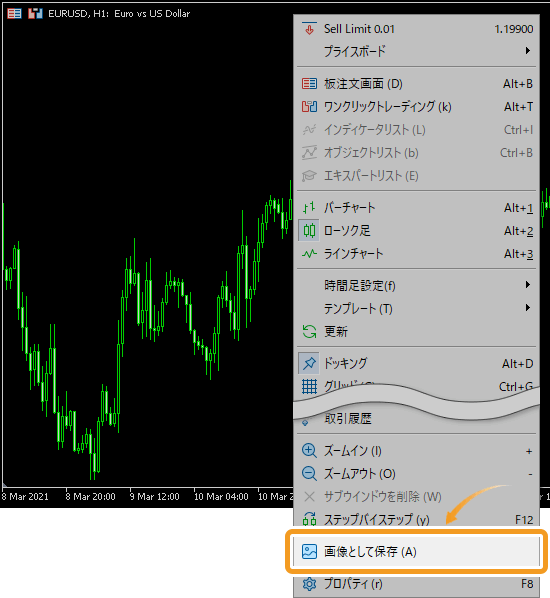Open オブジェクトリスト (b) entry
The width and height of the screenshot is (550, 598).
[x=416, y=153]
